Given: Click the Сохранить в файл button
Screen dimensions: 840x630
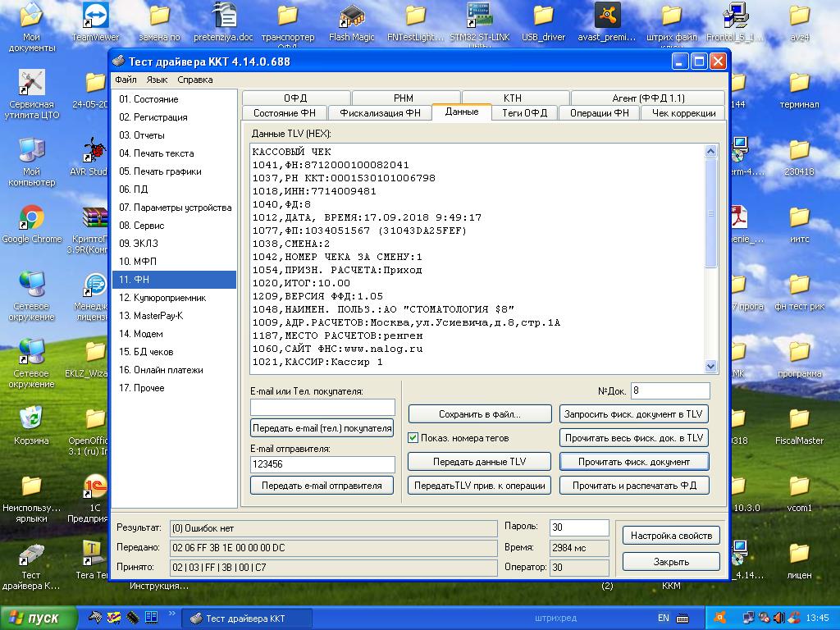Looking at the screenshot, I should tap(479, 414).
